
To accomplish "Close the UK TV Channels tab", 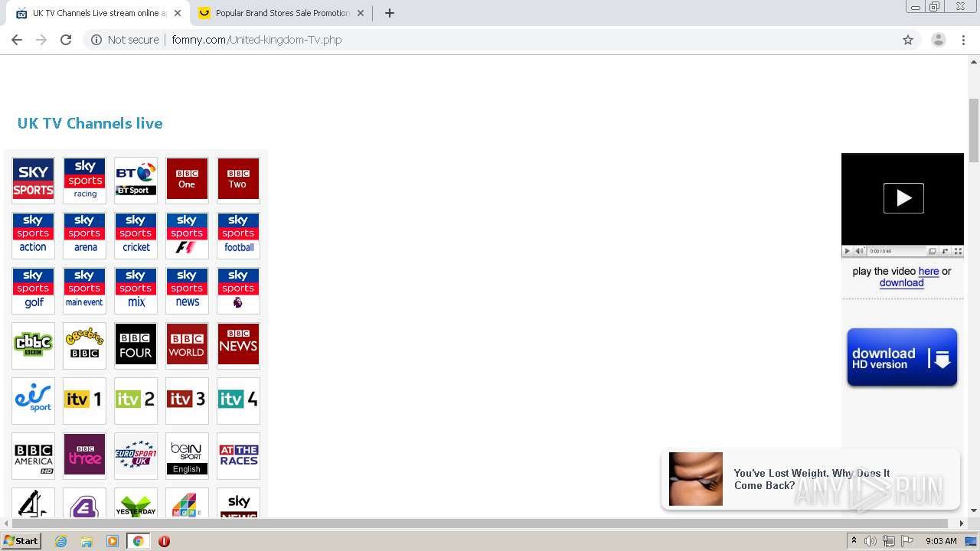I will (178, 13).
